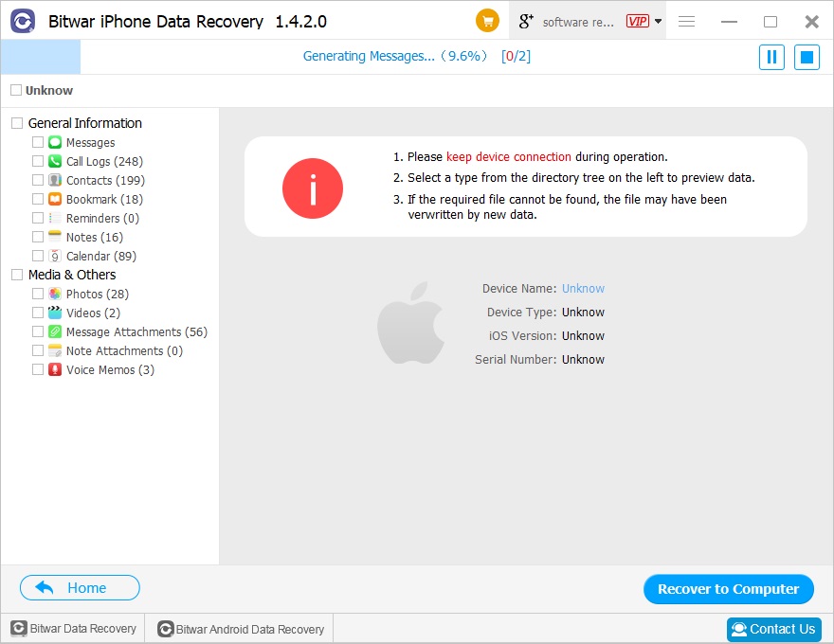Check the Reminders checkbox

pyautogui.click(x=38, y=218)
